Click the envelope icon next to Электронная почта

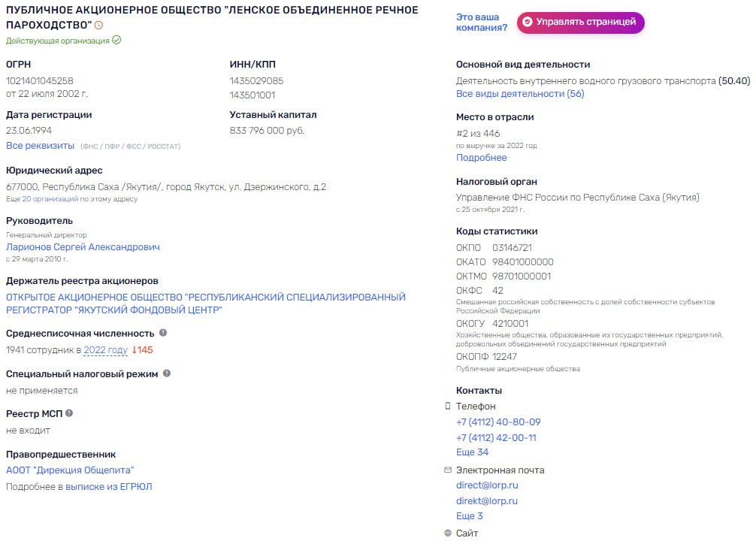[x=448, y=470]
